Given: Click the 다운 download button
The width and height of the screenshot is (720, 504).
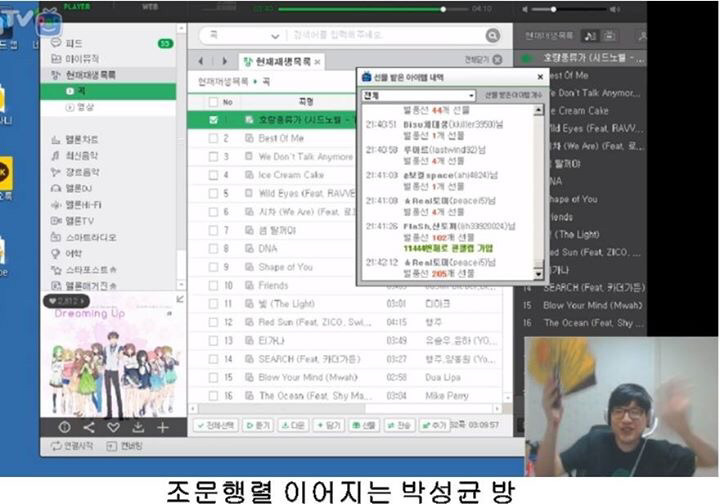Looking at the screenshot, I should click(293, 426).
